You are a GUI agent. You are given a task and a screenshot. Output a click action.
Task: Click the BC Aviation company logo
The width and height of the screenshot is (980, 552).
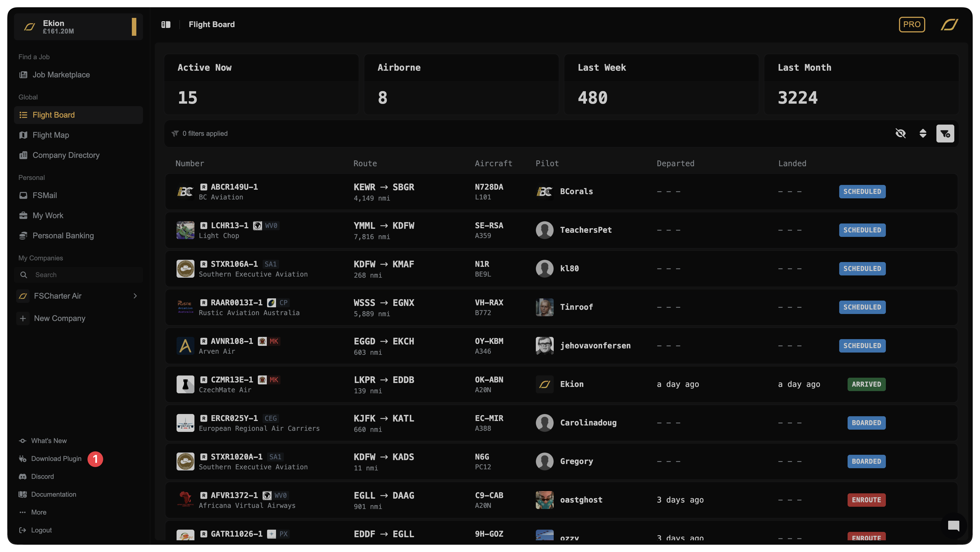click(185, 192)
